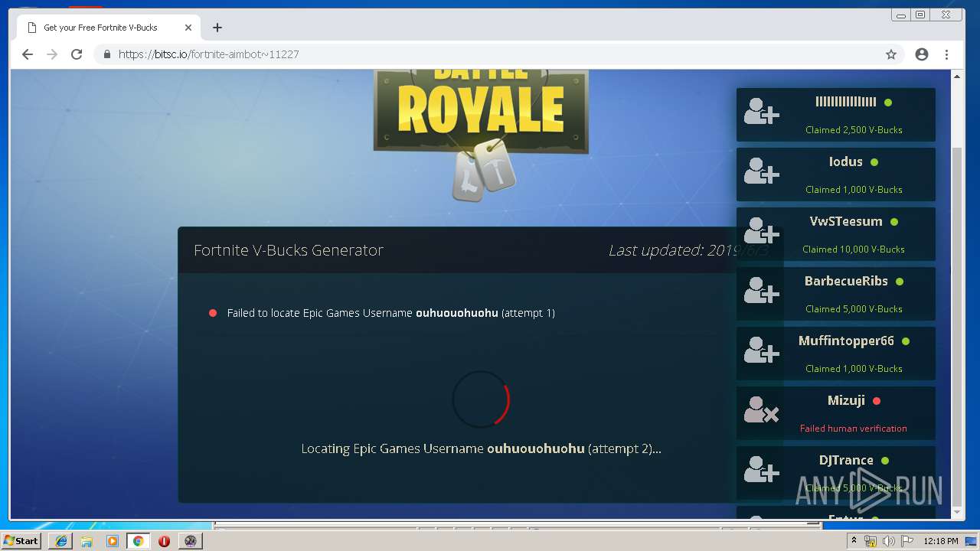Open a new tab with the plus button
The width and height of the screenshot is (980, 551).
click(217, 28)
